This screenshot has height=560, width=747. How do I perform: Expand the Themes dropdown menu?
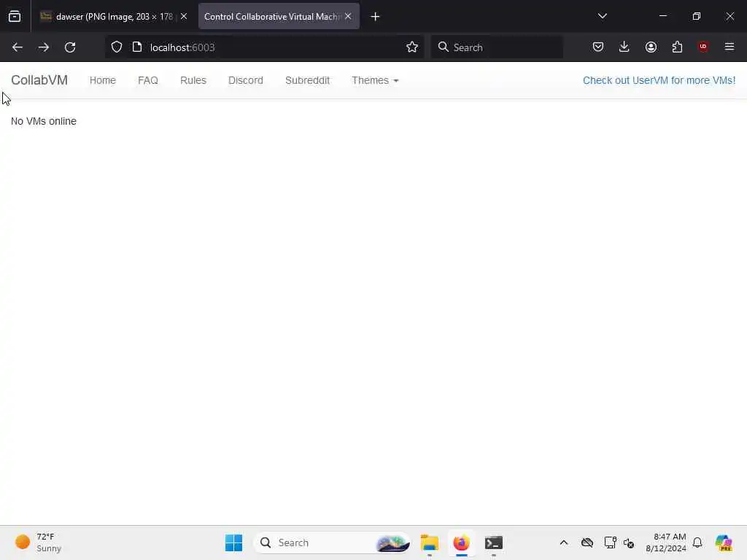(x=375, y=80)
